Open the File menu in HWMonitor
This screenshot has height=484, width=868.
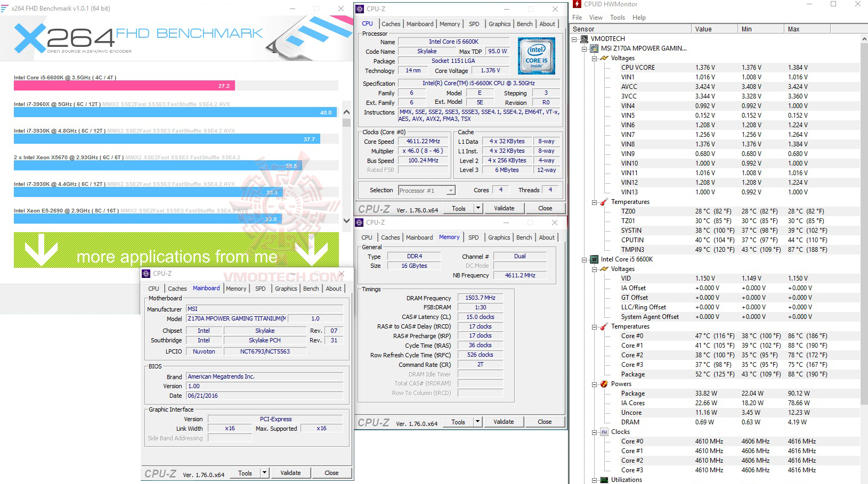(577, 18)
